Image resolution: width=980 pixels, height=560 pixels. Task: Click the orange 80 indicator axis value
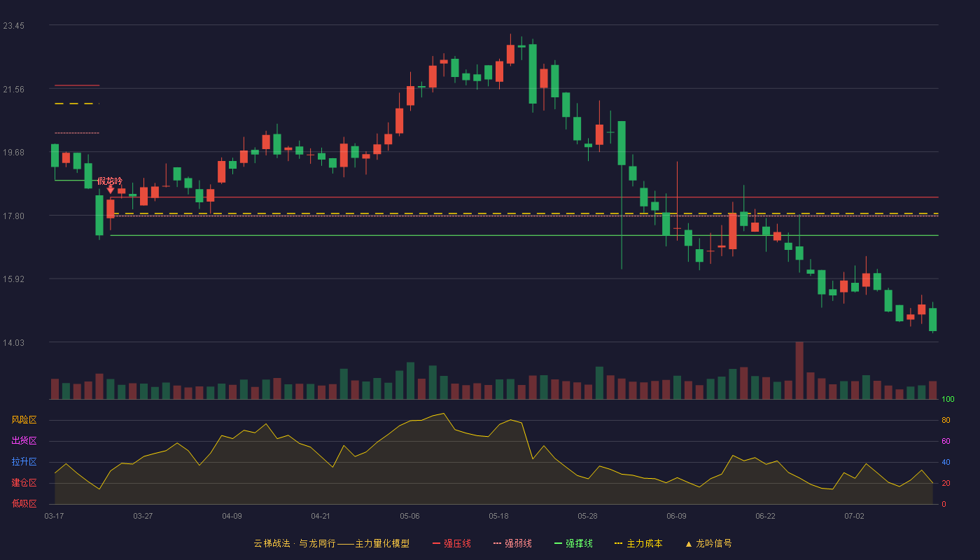click(x=946, y=420)
